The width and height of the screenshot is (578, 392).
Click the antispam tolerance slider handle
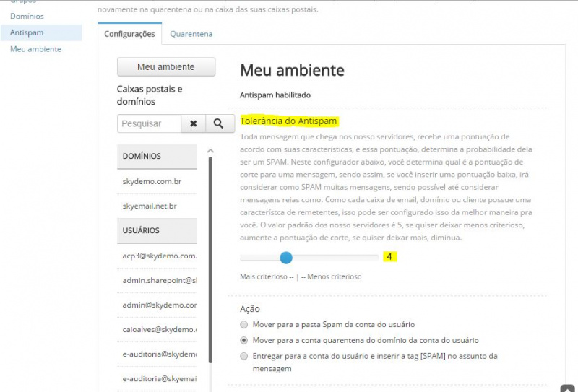pos(286,258)
